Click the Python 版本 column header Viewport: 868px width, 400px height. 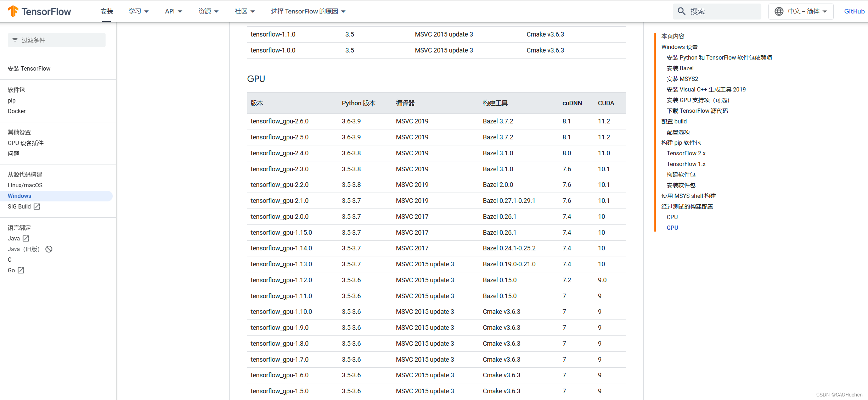tap(358, 103)
